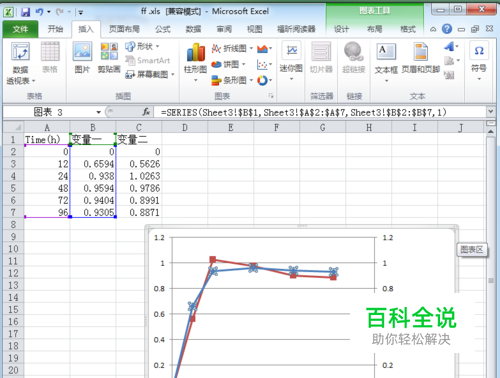Click the insert function fx button
Image resolution: width=500 pixels, height=378 pixels.
(x=146, y=112)
